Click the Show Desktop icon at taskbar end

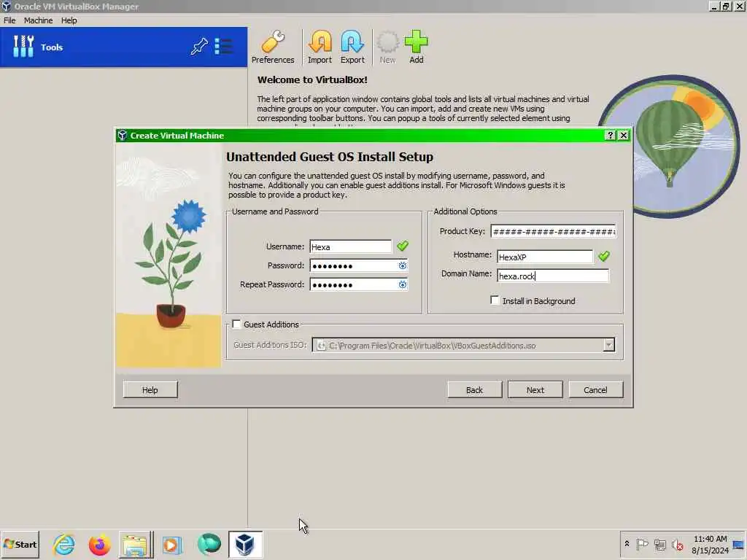738,544
